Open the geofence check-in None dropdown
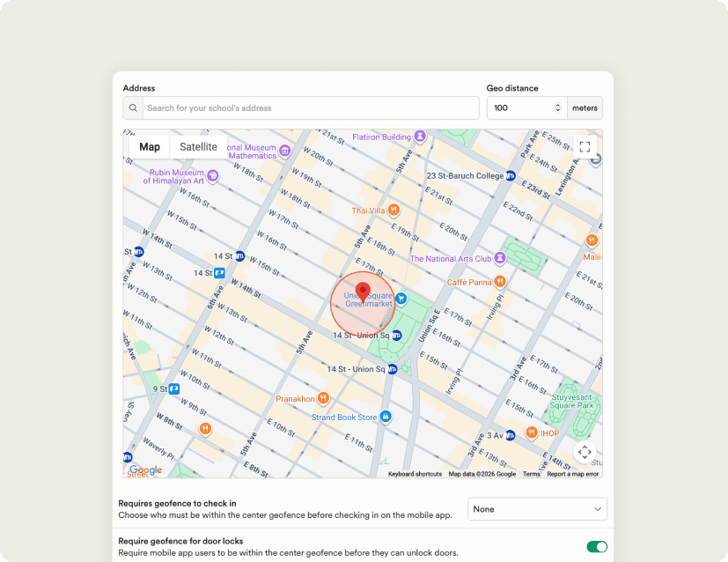 537,509
